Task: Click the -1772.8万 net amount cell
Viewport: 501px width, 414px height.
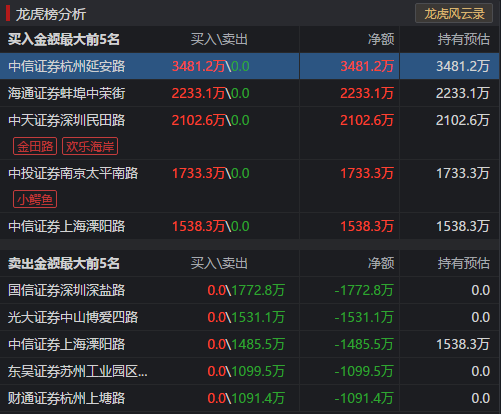Action: click(x=364, y=290)
